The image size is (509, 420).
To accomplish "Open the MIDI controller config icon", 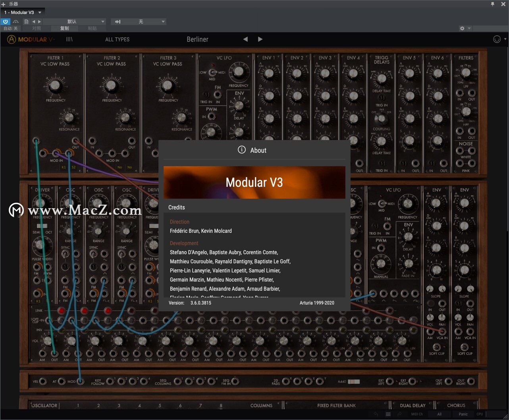I will pos(497,39).
